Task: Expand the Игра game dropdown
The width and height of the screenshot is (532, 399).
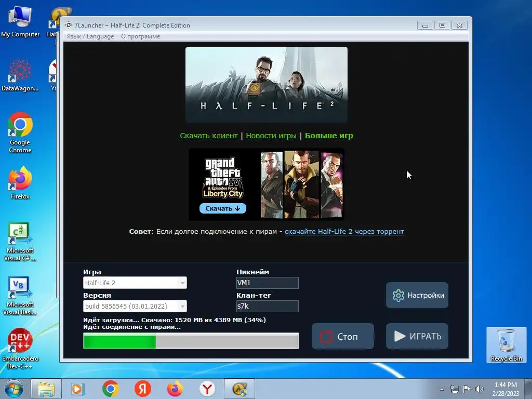Action: [x=135, y=283]
